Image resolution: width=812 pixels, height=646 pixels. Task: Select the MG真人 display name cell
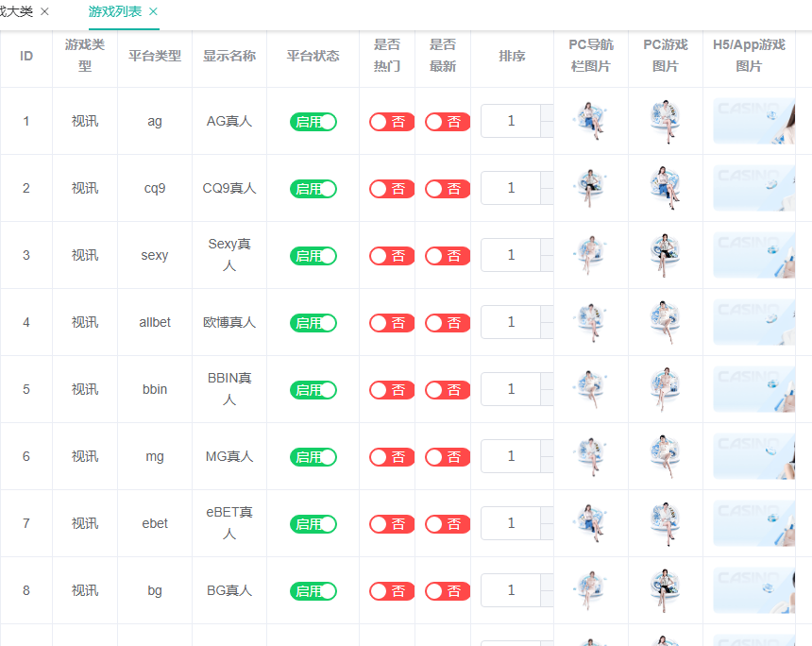(229, 456)
